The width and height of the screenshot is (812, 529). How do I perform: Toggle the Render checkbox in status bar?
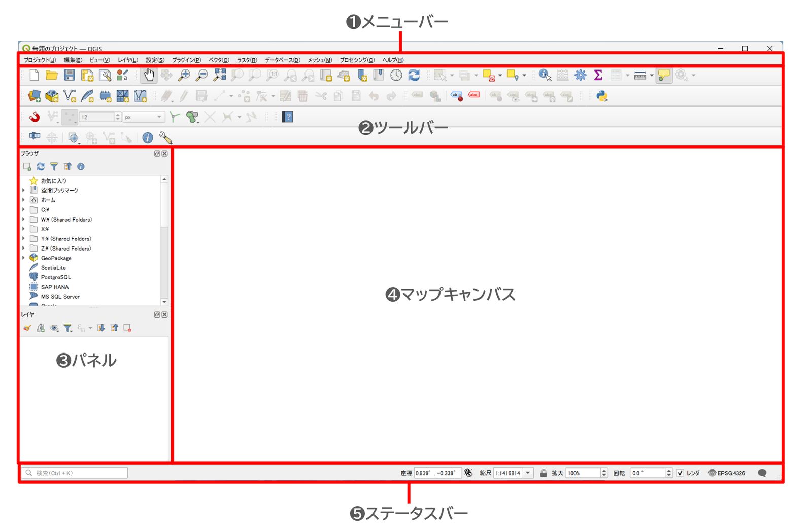coord(680,473)
